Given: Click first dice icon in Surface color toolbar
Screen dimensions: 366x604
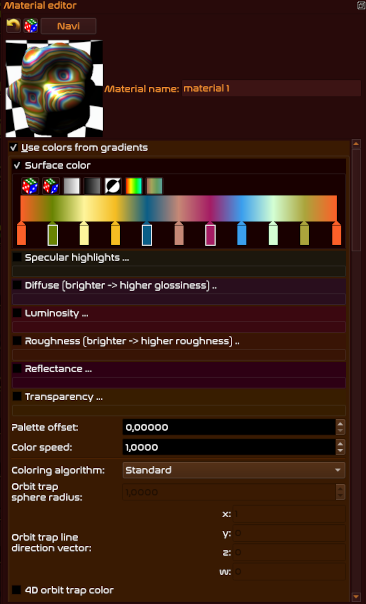Looking at the screenshot, I should [x=30, y=186].
